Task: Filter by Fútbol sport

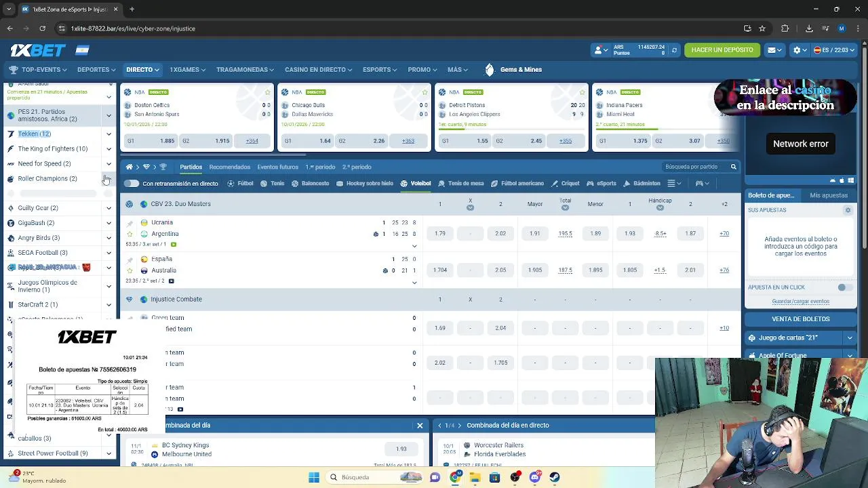Action: 240,183
